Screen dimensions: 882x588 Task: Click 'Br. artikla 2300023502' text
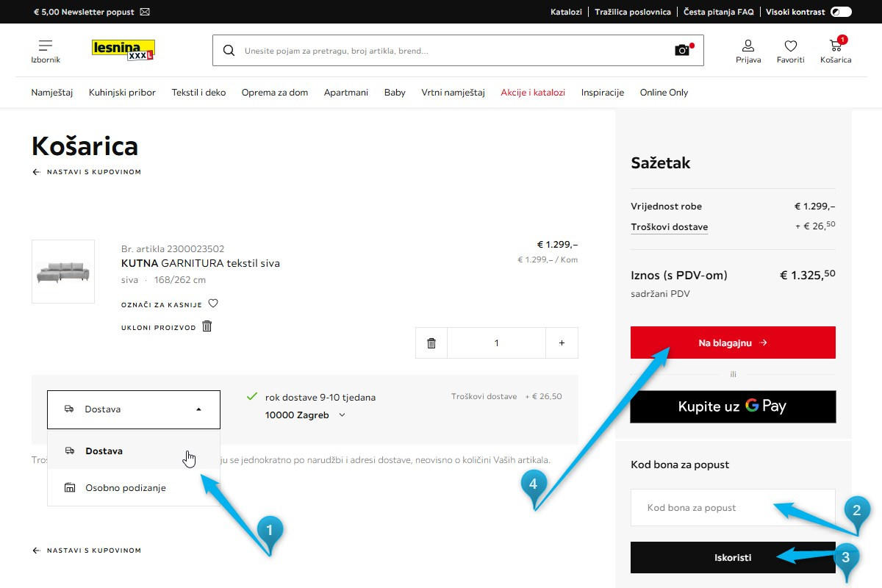173,249
